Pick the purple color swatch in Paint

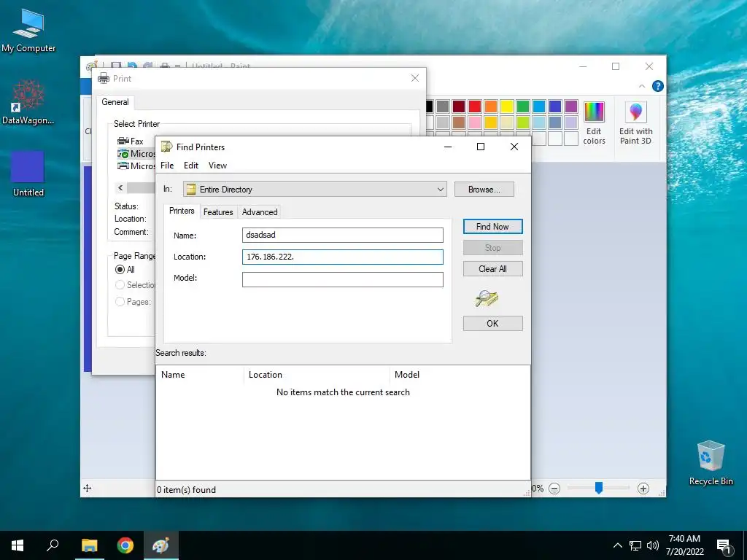571,106
